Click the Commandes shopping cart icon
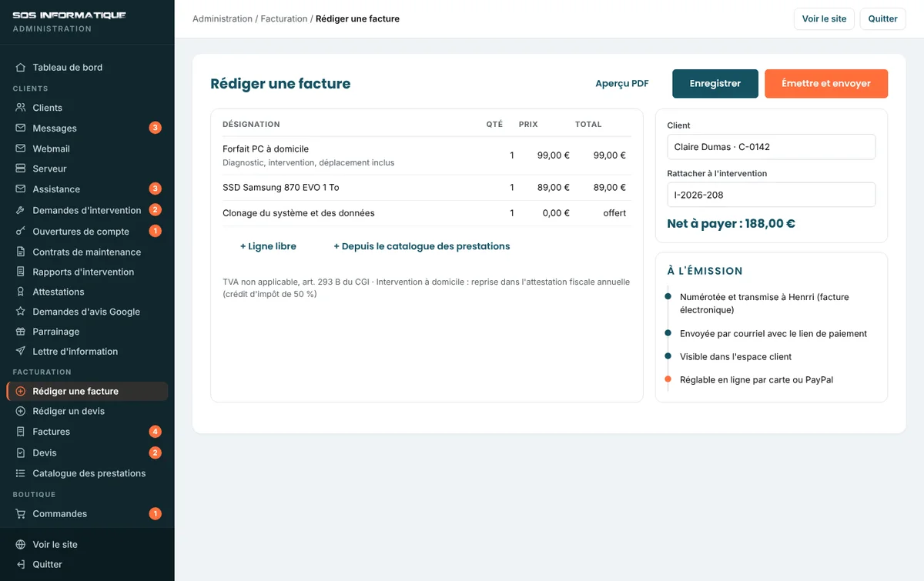The width and height of the screenshot is (924, 581). click(21, 514)
